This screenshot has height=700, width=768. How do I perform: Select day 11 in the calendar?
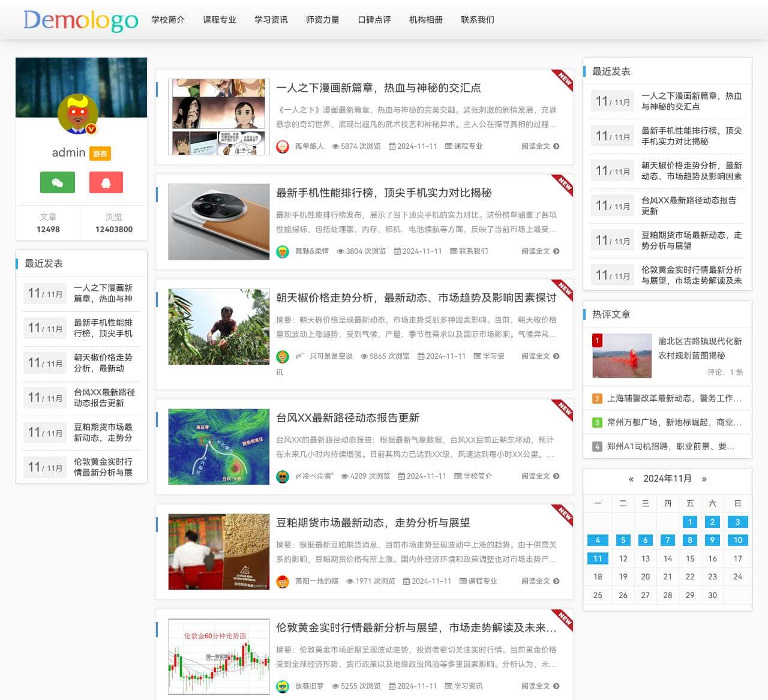click(598, 558)
